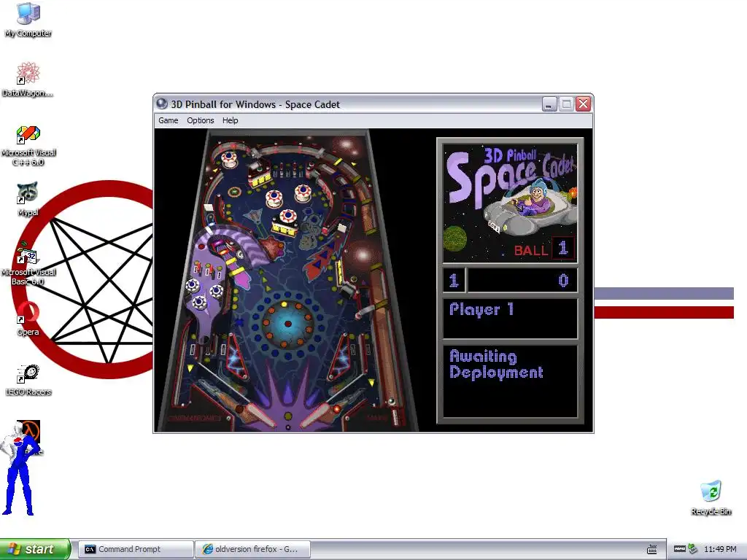The image size is (747, 560).
Task: Click the Space Cadet logo artwork panel
Action: pyautogui.click(x=510, y=204)
